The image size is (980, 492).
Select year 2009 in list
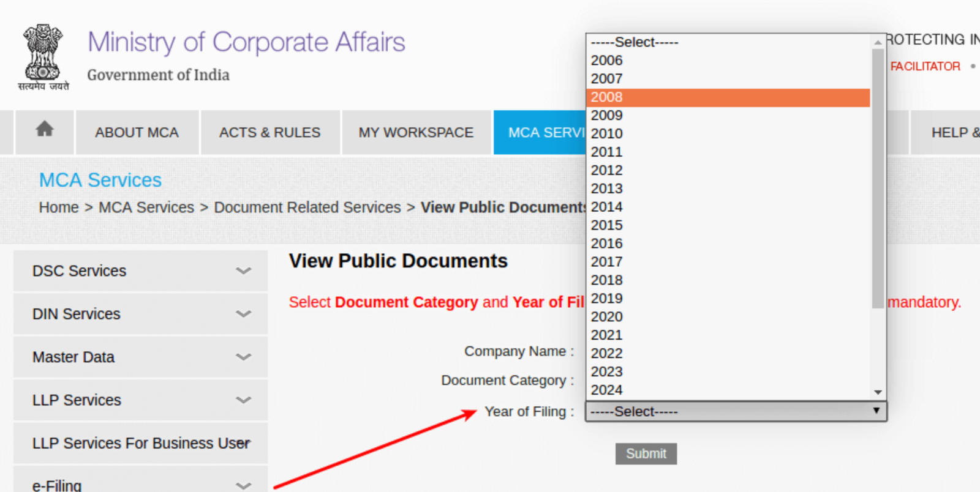[x=728, y=116]
